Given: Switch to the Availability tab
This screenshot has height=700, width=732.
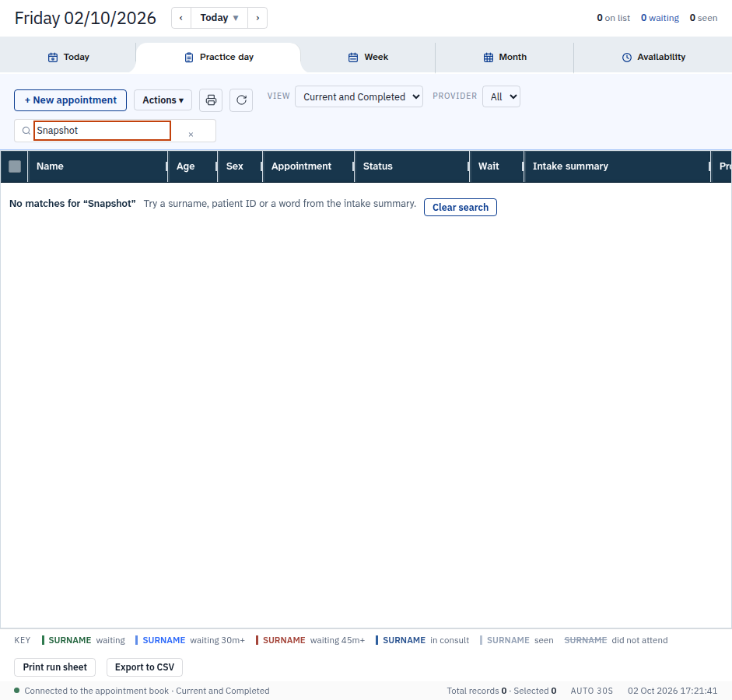Looking at the screenshot, I should coord(653,57).
